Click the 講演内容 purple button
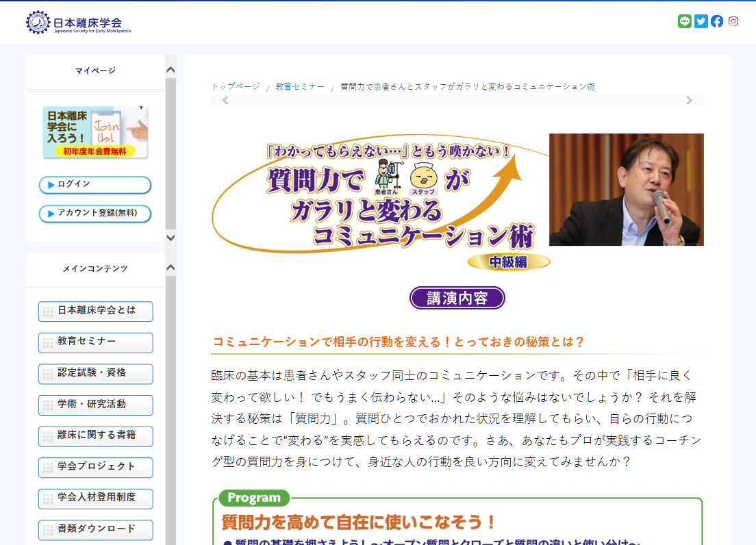Image resolution: width=756 pixels, height=545 pixels. coord(457,298)
